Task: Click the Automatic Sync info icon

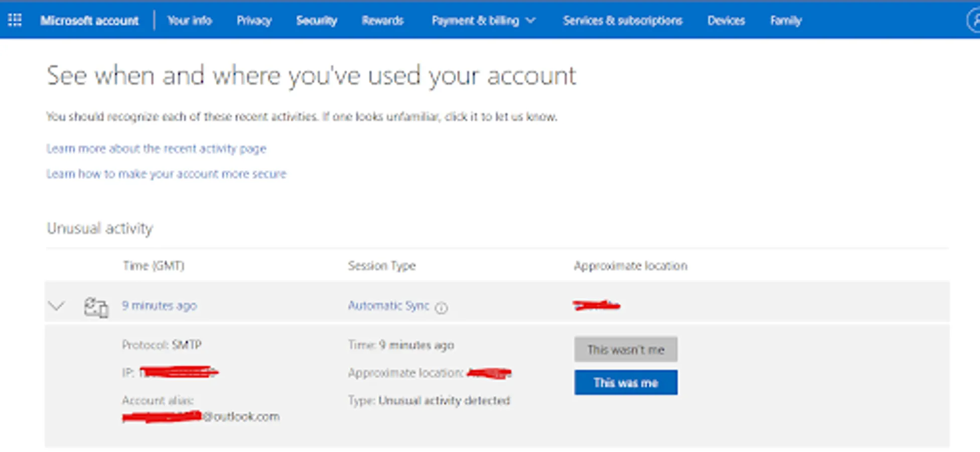Action: point(441,307)
